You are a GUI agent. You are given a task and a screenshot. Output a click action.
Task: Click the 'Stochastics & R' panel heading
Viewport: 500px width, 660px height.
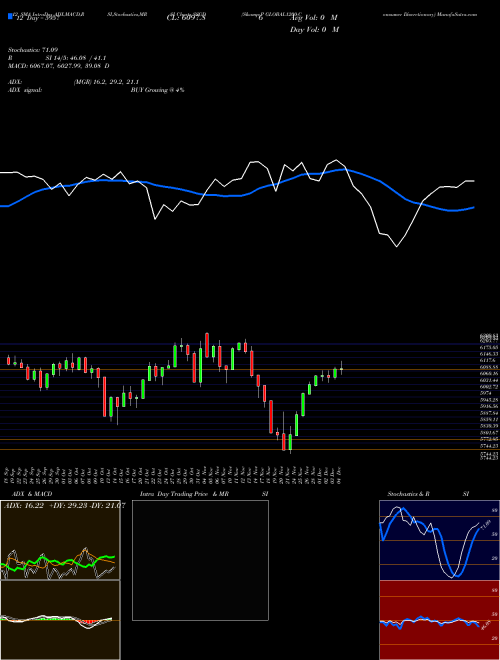click(x=408, y=494)
